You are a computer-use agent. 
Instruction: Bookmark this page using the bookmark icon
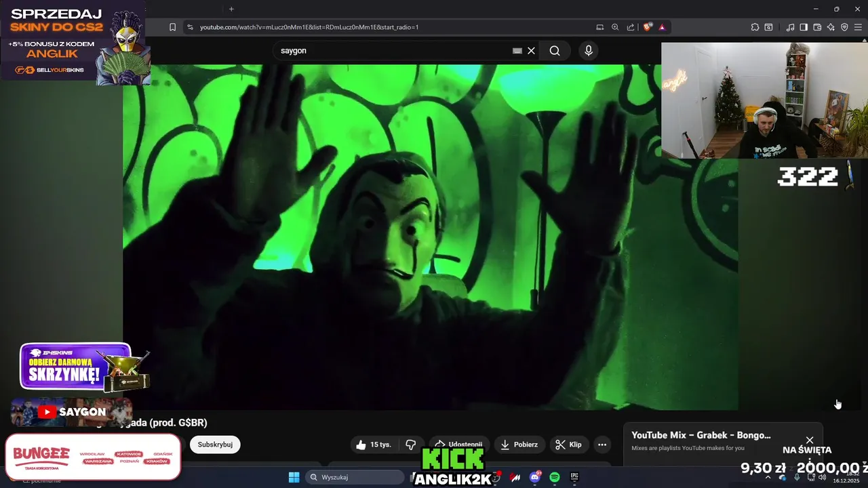(x=172, y=27)
